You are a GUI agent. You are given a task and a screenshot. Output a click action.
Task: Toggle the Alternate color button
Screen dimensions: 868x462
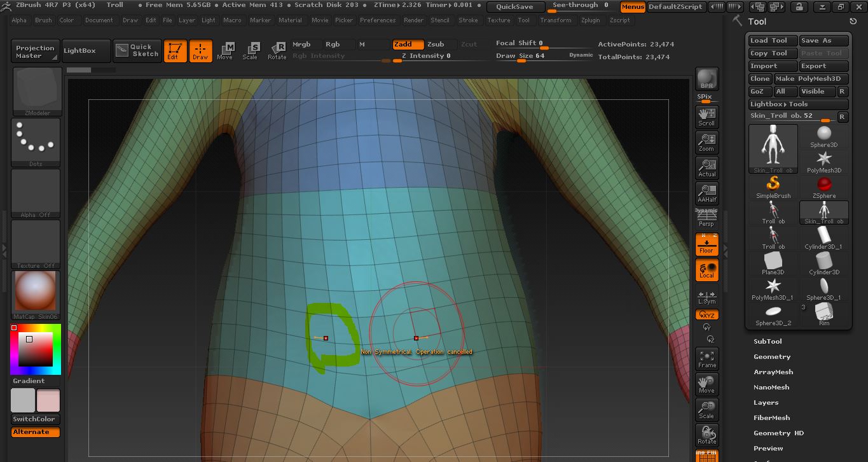pyautogui.click(x=36, y=432)
